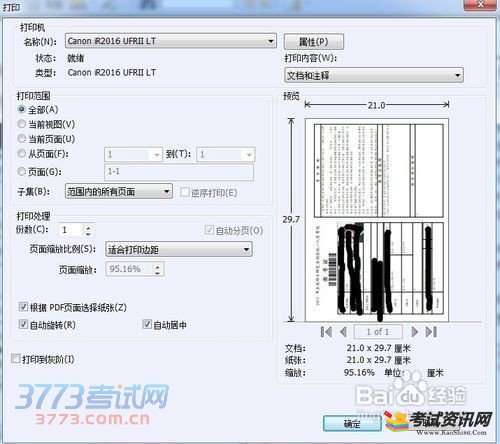Go to previous preview page

343,332
